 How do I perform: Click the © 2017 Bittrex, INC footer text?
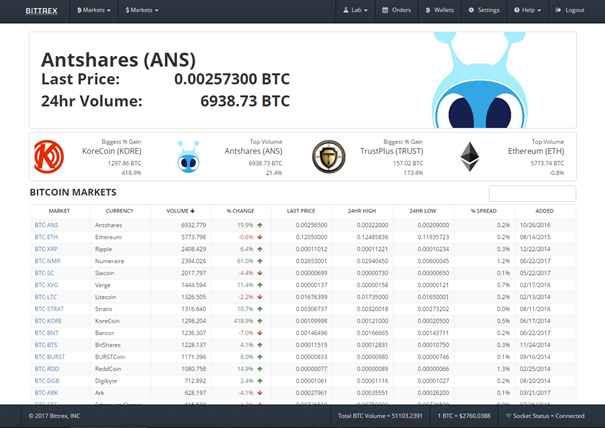[x=54, y=416]
